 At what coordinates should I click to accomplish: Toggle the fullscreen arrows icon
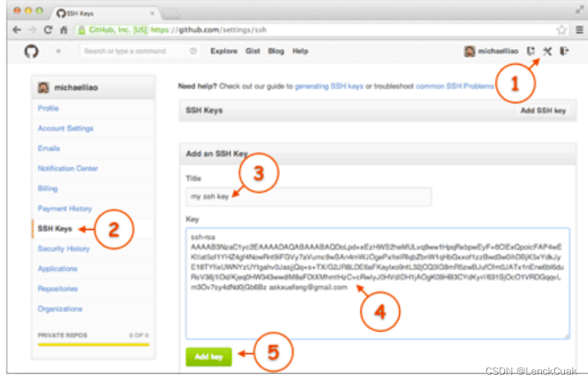(x=579, y=10)
